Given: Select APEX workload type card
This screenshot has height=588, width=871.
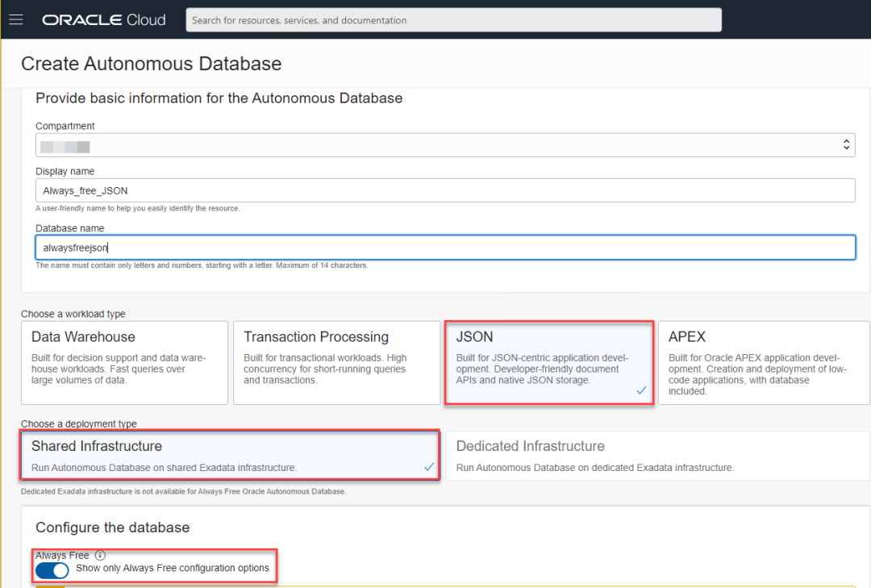Looking at the screenshot, I should tap(763, 362).
